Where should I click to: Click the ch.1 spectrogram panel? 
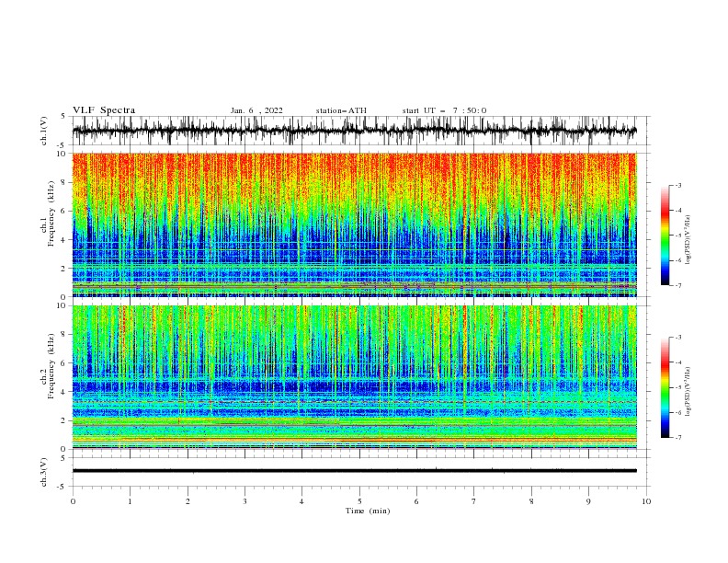(x=354, y=224)
